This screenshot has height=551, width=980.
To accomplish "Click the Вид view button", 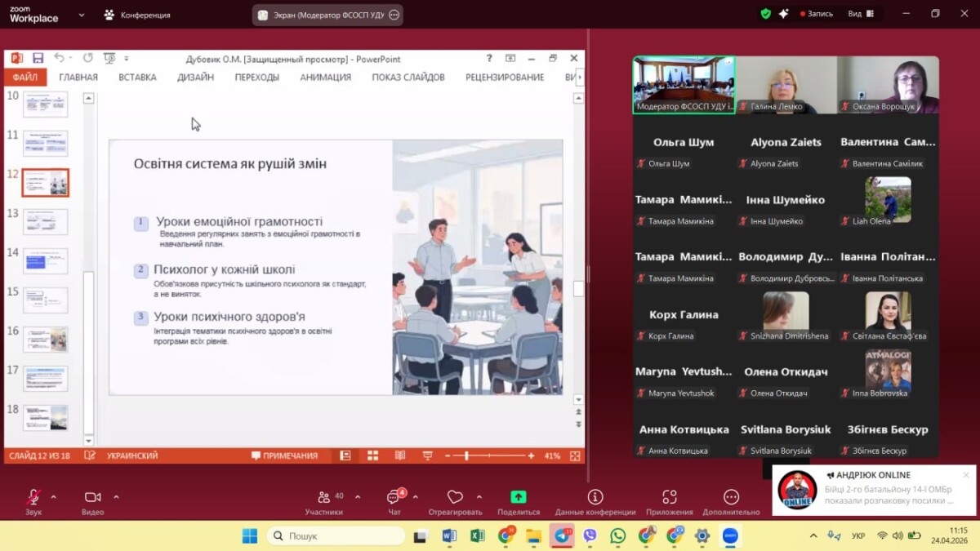I will point(860,14).
